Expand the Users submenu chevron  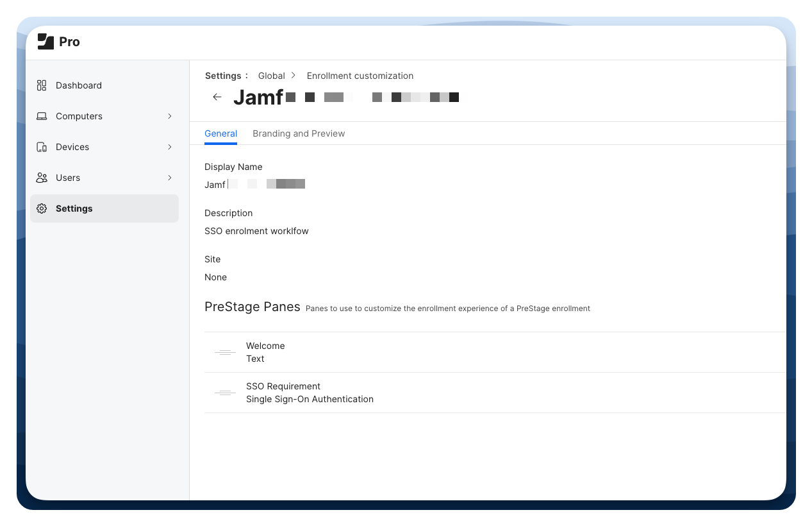(x=170, y=178)
